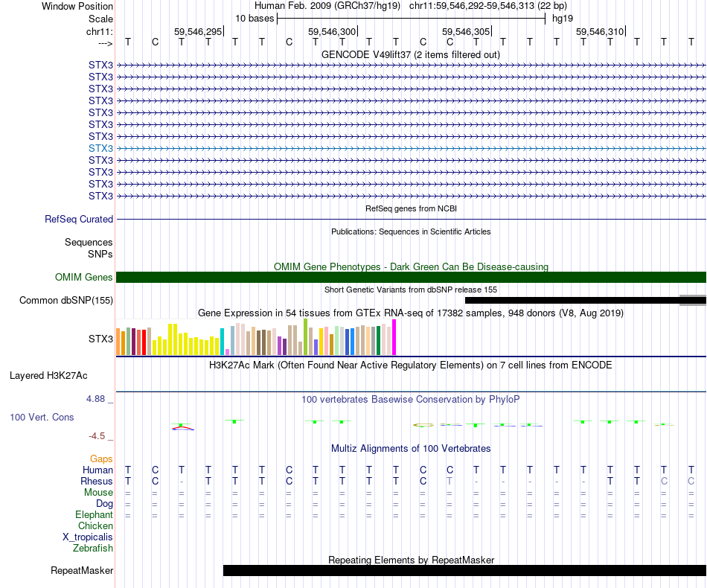The height and width of the screenshot is (588, 707).
Task: Open the GTEx Gene Expression track title
Action: click(x=411, y=313)
